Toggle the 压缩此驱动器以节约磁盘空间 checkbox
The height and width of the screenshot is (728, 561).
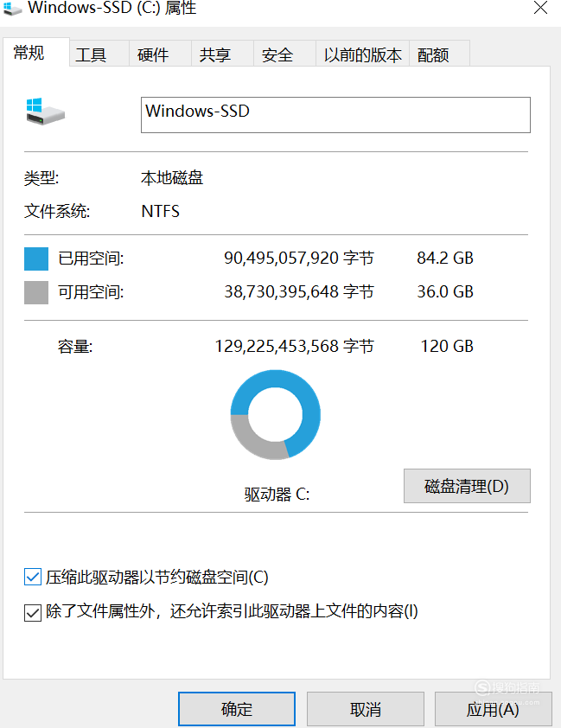coord(33,577)
